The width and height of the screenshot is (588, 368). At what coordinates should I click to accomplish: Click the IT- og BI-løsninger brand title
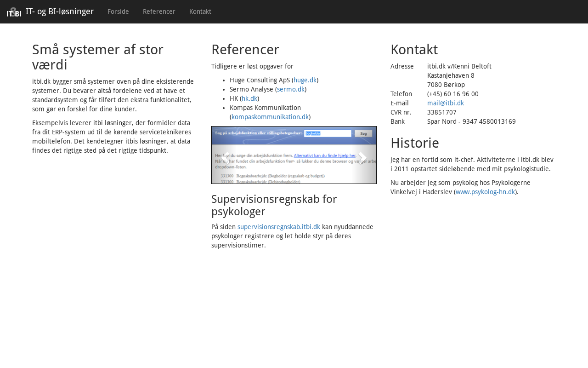click(60, 11)
